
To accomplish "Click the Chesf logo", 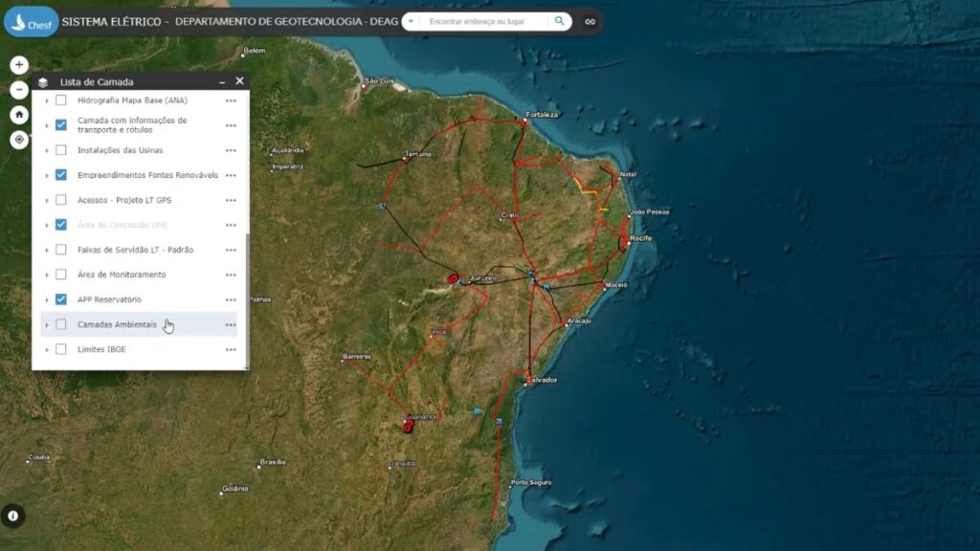I will click(32, 22).
